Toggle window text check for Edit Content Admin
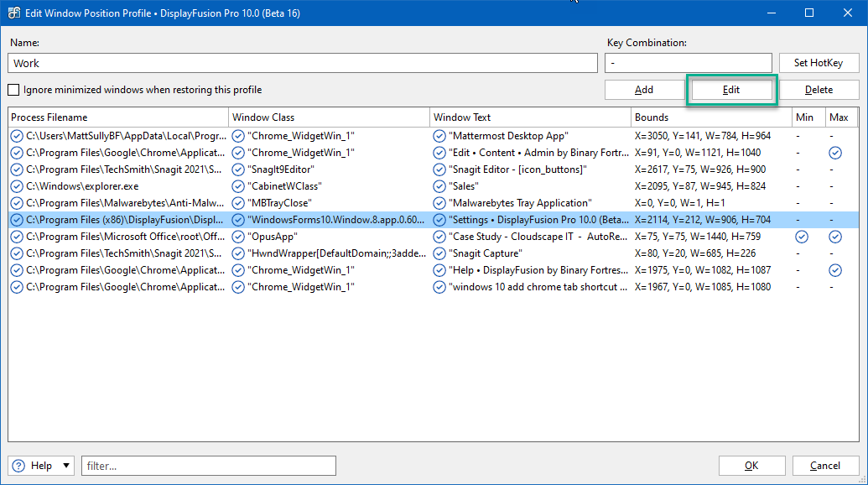Screen dimensions: 868x485 click(439, 153)
